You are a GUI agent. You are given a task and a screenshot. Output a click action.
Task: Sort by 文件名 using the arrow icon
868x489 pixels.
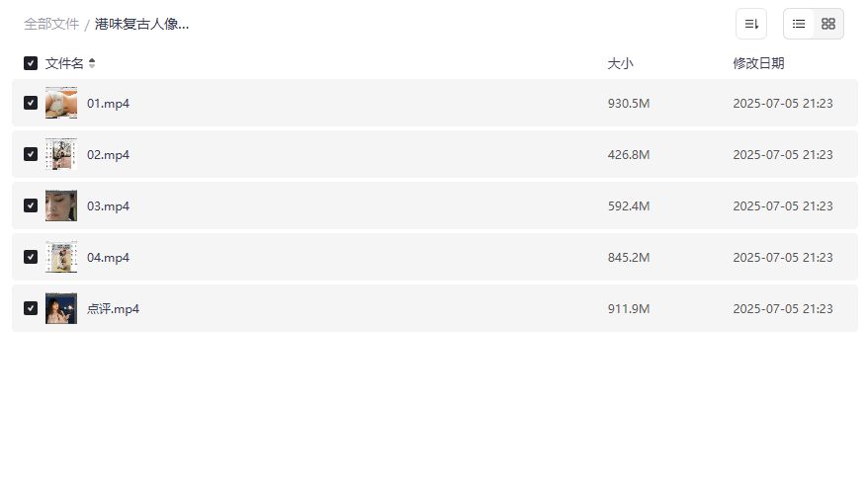point(92,63)
